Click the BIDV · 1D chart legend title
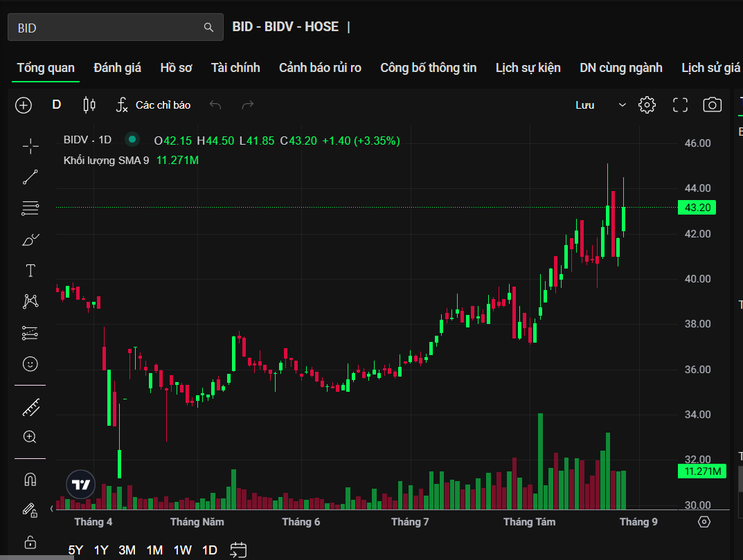The width and height of the screenshot is (743, 560). [88, 140]
